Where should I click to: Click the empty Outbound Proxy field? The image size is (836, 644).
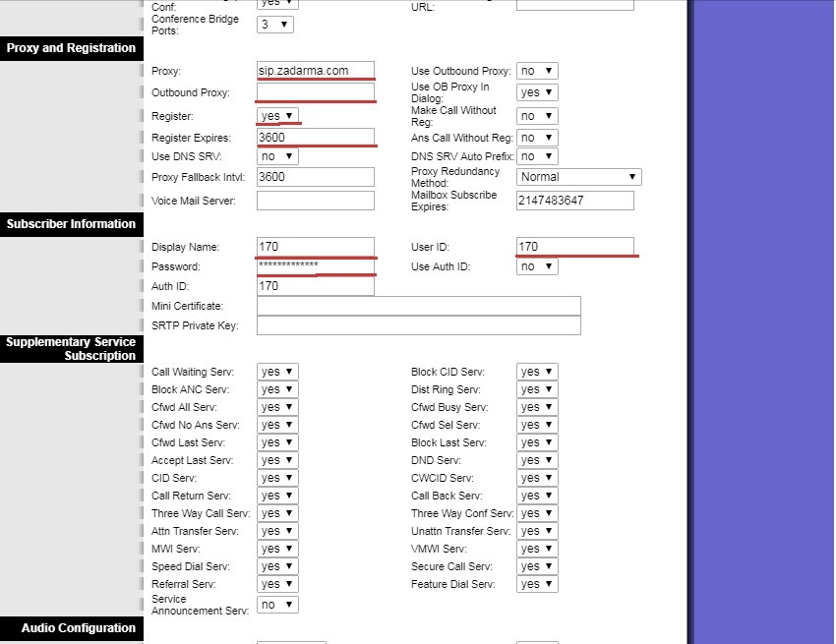pyautogui.click(x=316, y=92)
